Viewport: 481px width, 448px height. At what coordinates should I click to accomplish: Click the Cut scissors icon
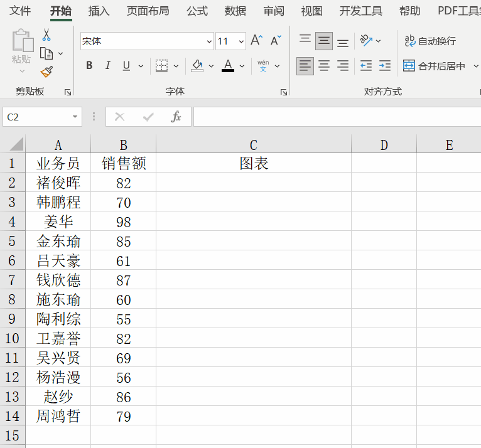coord(46,35)
